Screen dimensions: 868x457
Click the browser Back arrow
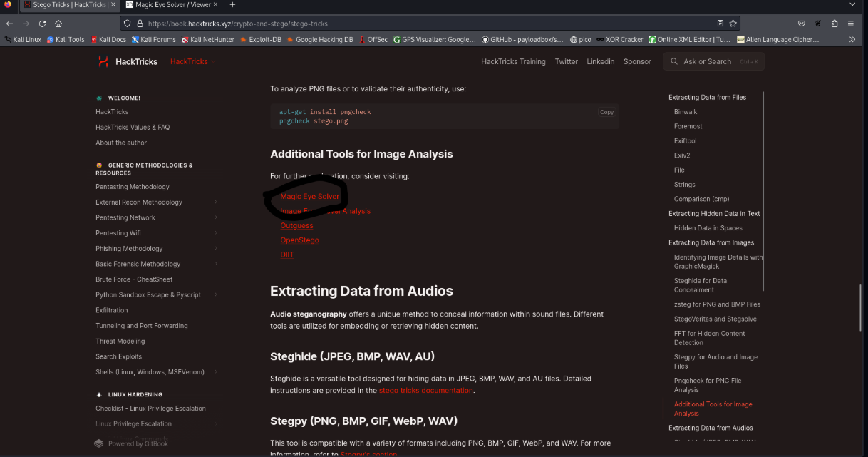pyautogui.click(x=10, y=23)
